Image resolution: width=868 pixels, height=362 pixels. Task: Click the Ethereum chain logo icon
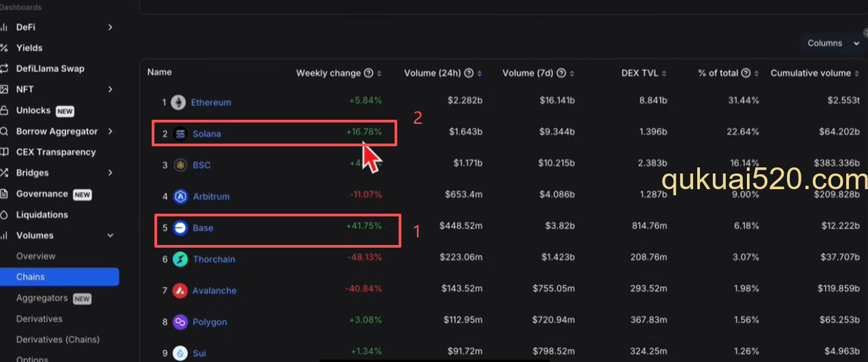[180, 103]
